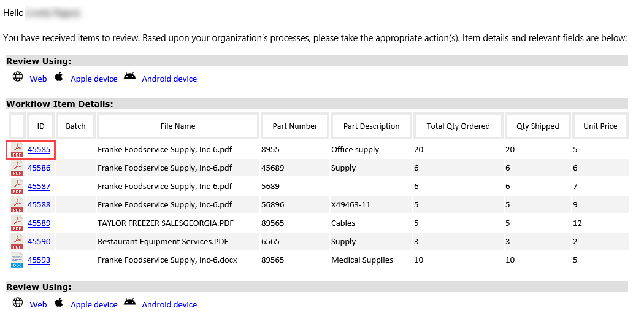Screen dimensions: 644x321
Task: Open top Apple device review link
Action: point(94,79)
